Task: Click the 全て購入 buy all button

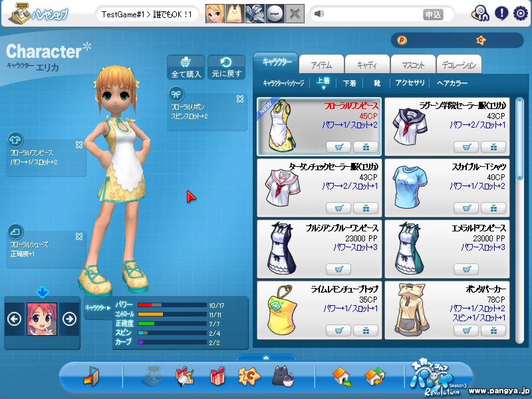Action: [x=186, y=67]
